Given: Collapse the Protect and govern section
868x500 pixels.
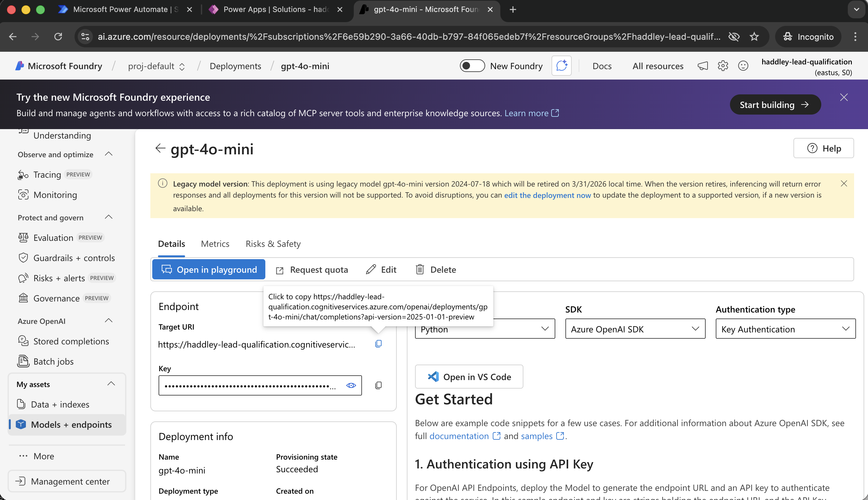Looking at the screenshot, I should pos(109,217).
